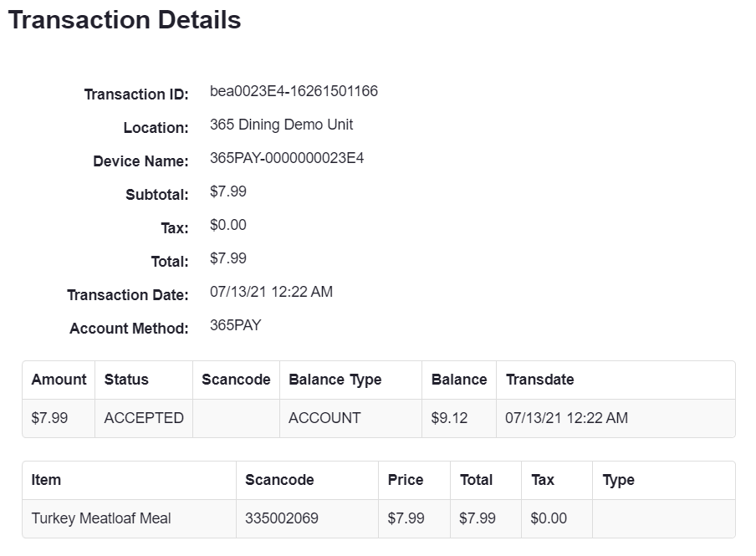756x556 pixels.
Task: Click the $9.12 balance cell
Action: click(x=449, y=418)
